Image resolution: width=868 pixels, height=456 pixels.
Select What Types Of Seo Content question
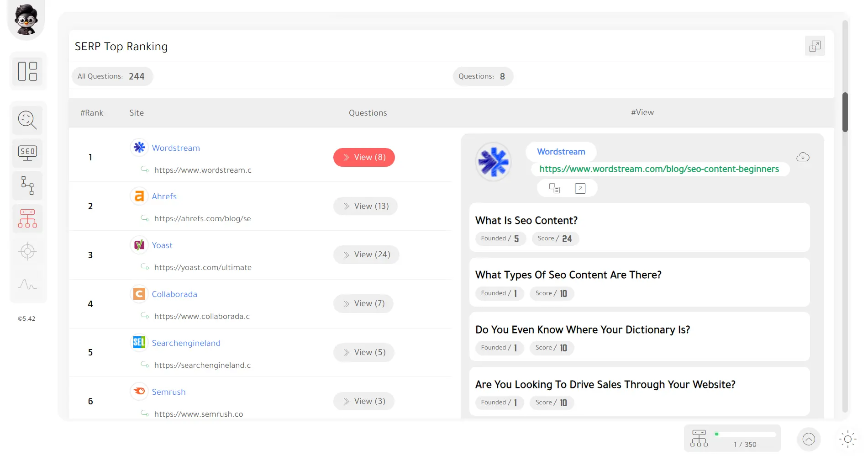[x=568, y=275]
